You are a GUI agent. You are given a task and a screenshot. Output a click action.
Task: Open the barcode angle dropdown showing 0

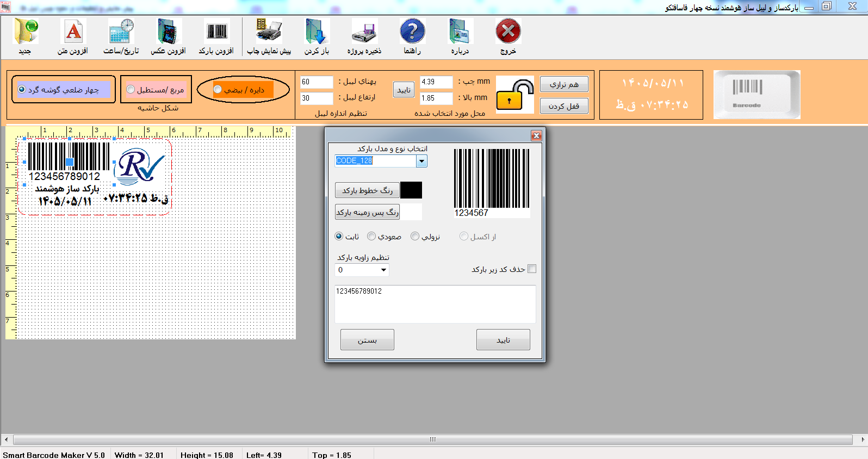point(383,270)
